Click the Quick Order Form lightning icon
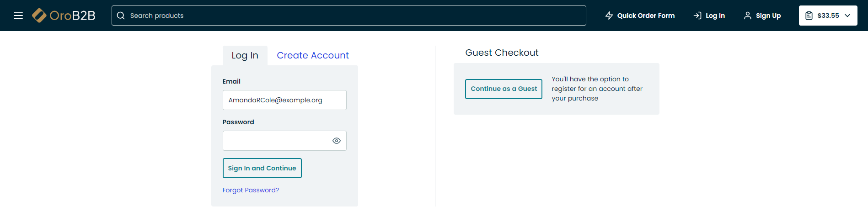 pos(609,16)
